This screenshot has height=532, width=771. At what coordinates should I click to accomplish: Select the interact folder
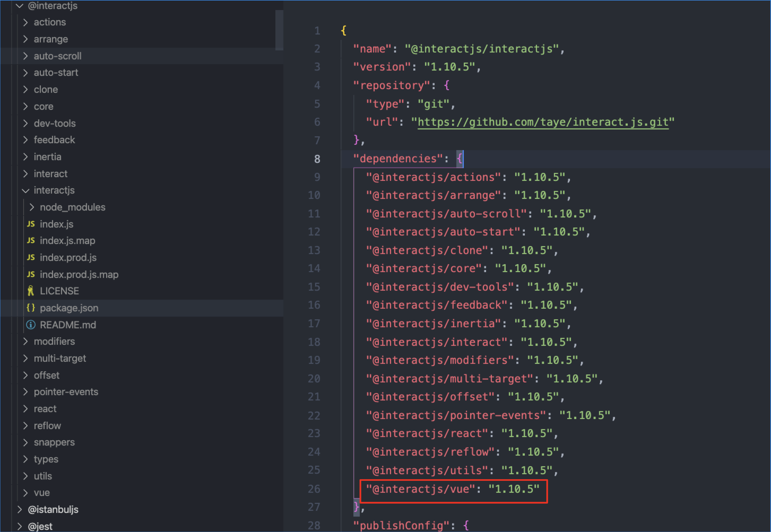click(x=51, y=174)
